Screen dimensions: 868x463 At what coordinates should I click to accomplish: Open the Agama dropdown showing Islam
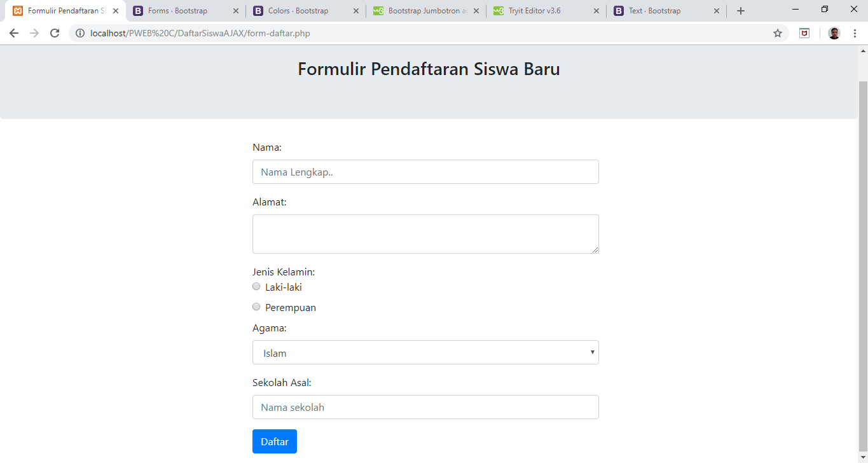pyautogui.click(x=425, y=352)
